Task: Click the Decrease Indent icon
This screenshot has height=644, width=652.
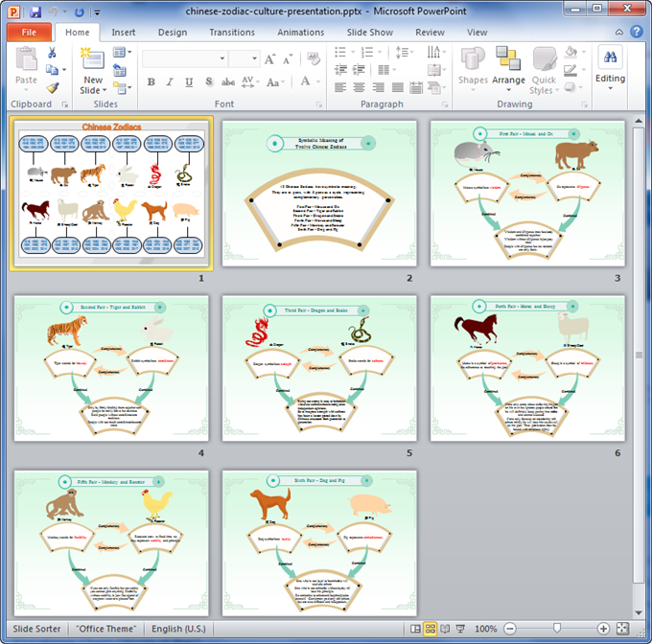Action: [x=340, y=69]
